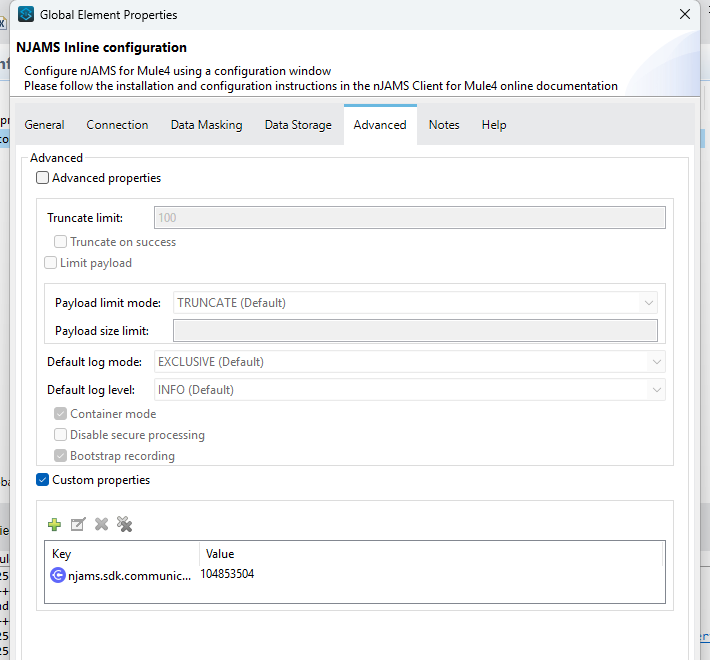710x660 pixels.
Task: Click the Global Element Properties title icon
Action: pyautogui.click(x=26, y=14)
